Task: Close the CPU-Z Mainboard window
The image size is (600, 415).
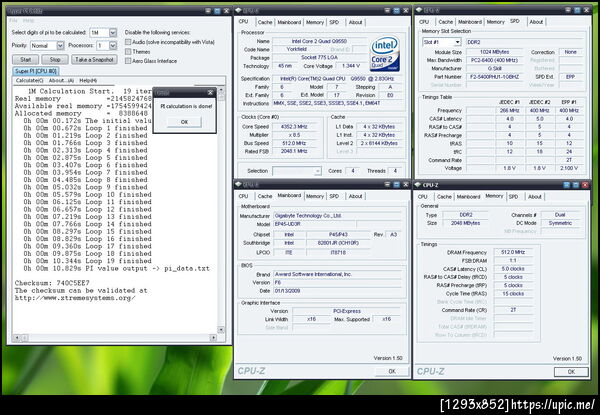Action: click(406, 184)
